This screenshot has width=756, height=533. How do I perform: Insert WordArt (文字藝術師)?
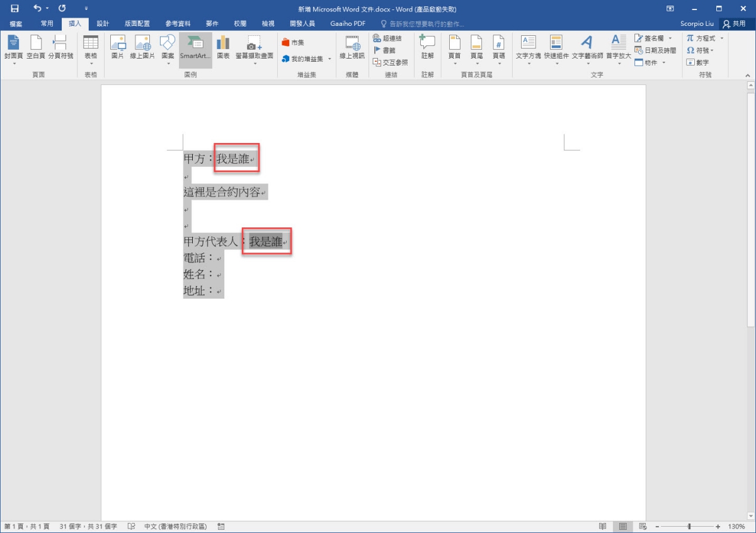(587, 50)
